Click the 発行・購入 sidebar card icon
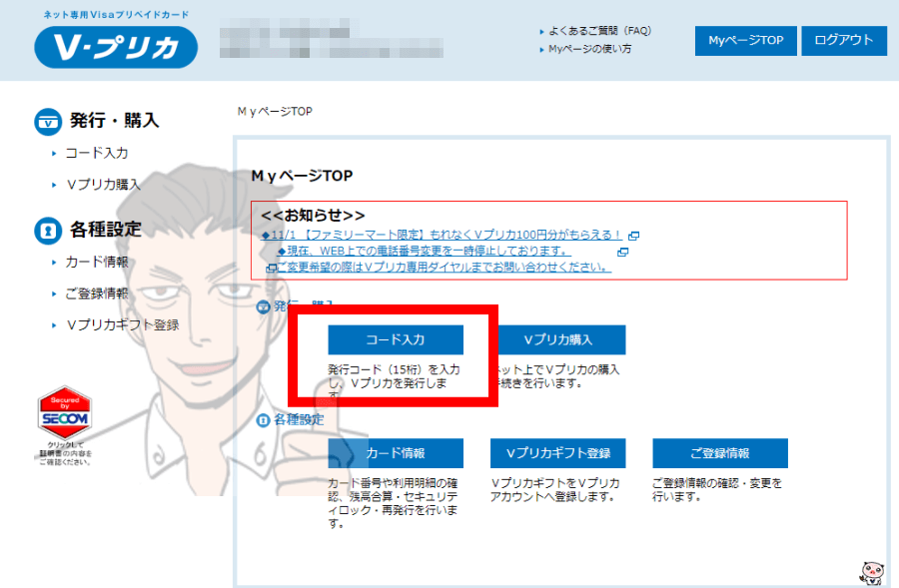Screen dimensions: 899x588 click(48, 122)
